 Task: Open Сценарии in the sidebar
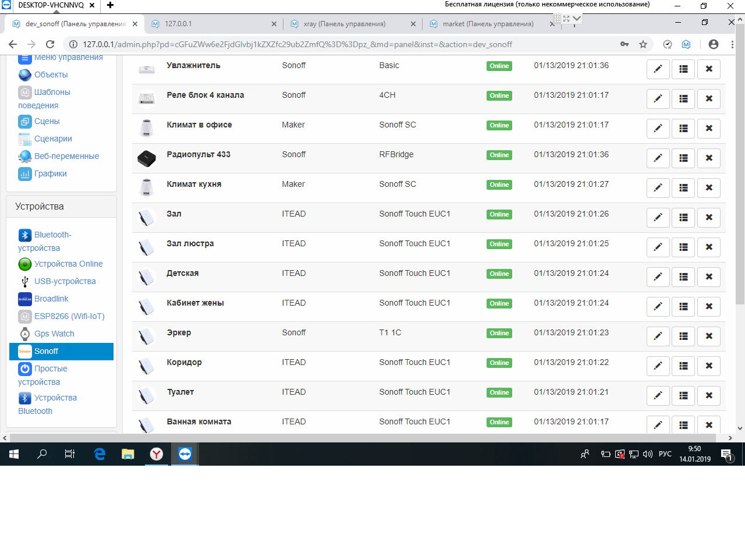pyautogui.click(x=53, y=139)
